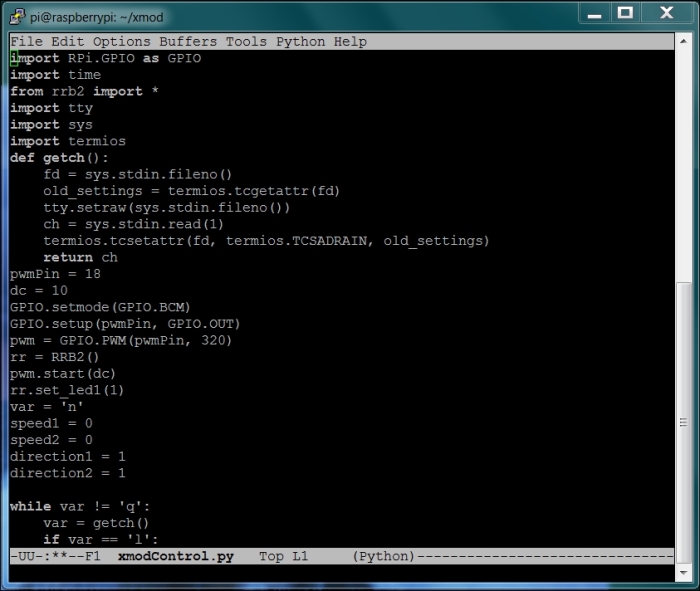Image resolution: width=700 pixels, height=591 pixels.
Task: Click 'xmodControl.py' buffer name in mode line
Action: pos(176,556)
